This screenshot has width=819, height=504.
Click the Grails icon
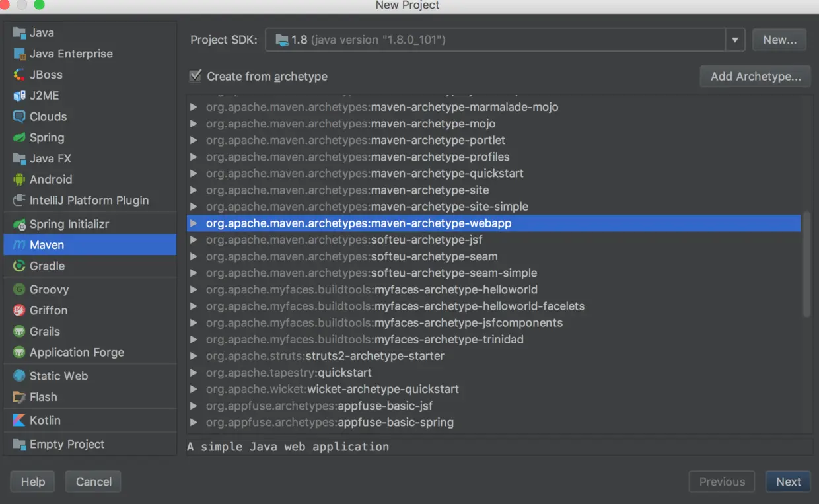pyautogui.click(x=19, y=332)
